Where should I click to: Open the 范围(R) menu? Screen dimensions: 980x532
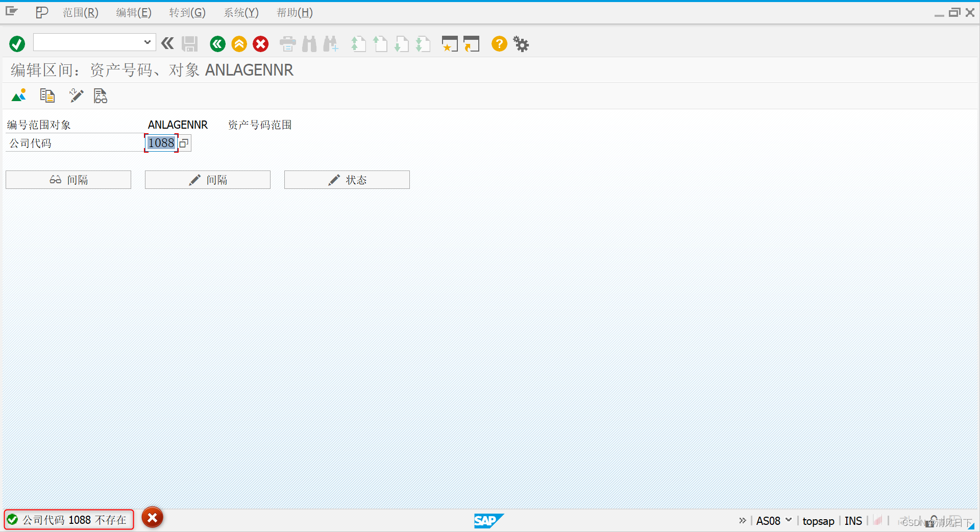coord(81,13)
